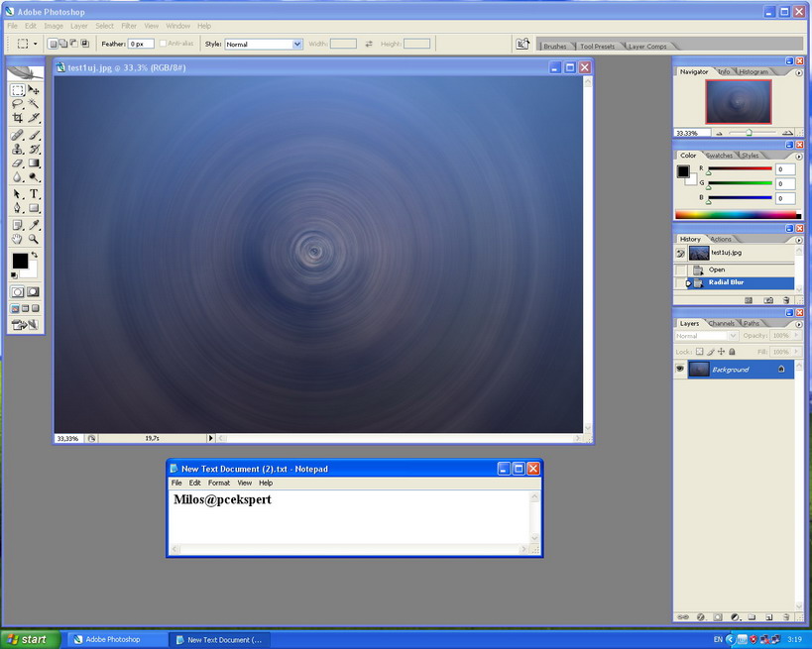The height and width of the screenshot is (649, 812).
Task: Pick the Clone Stamp tool
Action: pos(18,149)
